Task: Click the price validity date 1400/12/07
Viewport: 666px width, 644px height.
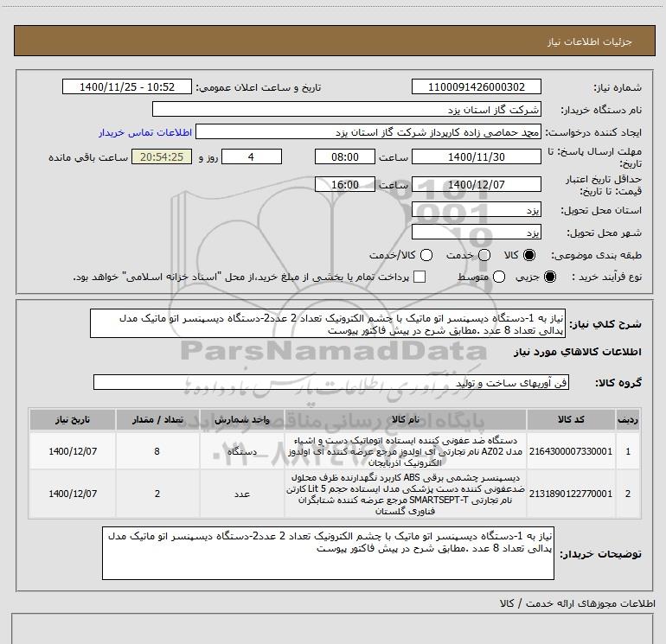Action: click(x=476, y=184)
